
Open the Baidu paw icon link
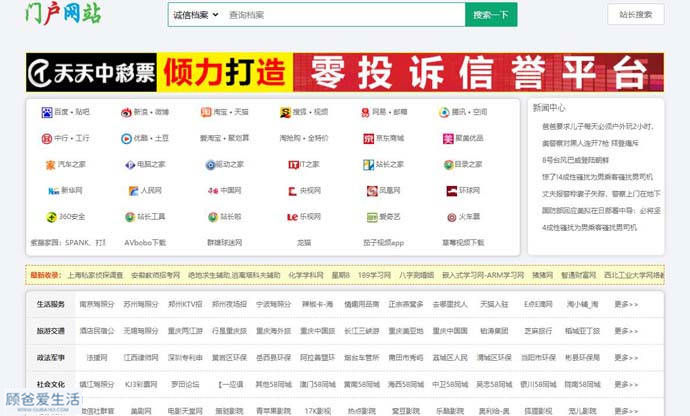[47, 112]
